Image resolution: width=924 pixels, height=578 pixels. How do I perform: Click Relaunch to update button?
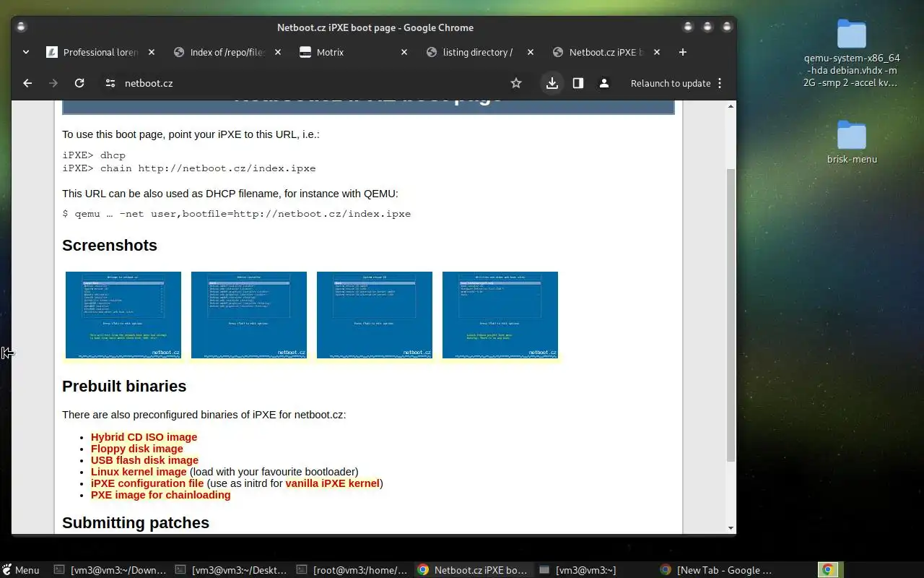(x=671, y=83)
